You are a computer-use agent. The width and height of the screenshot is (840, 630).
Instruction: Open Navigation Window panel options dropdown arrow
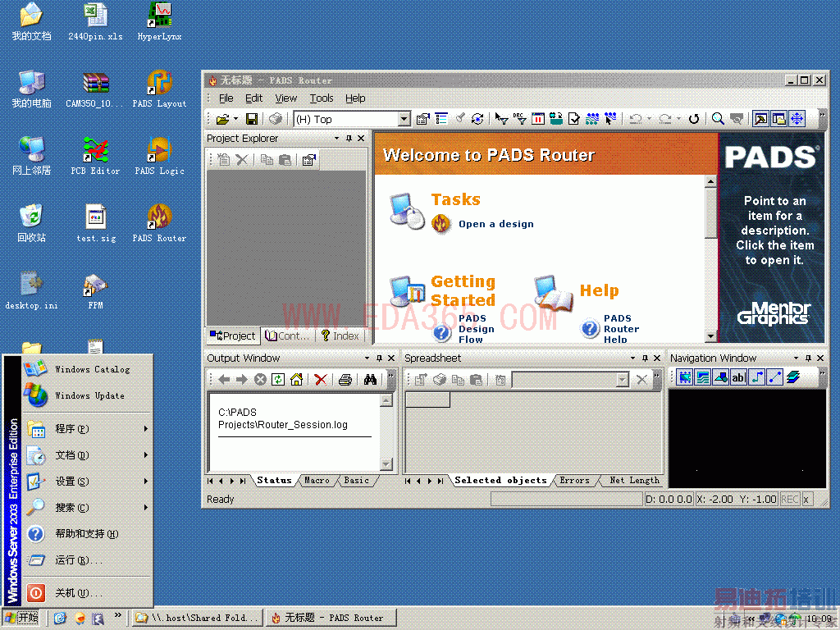click(796, 358)
